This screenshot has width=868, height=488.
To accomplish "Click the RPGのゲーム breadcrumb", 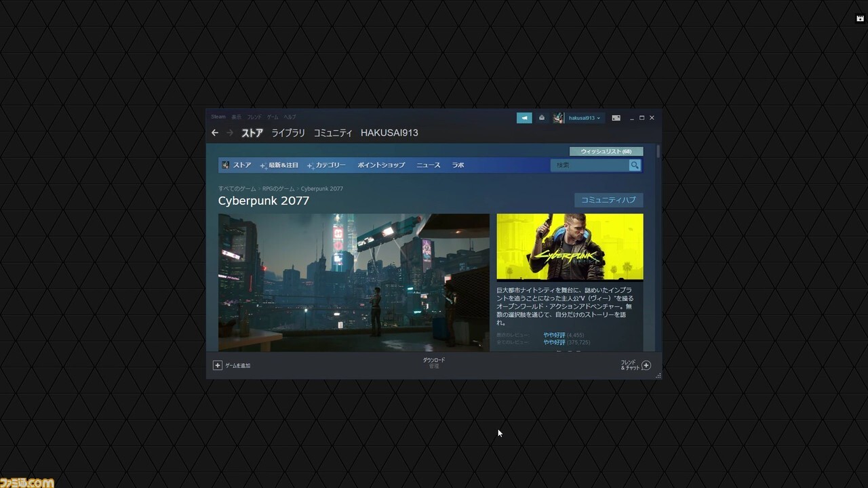I will tap(279, 188).
